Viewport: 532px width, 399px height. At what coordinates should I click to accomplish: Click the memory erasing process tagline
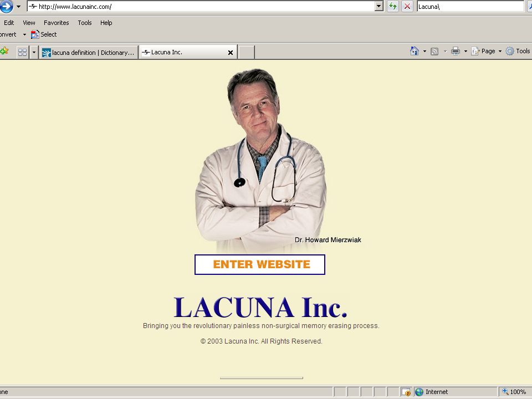click(x=261, y=326)
